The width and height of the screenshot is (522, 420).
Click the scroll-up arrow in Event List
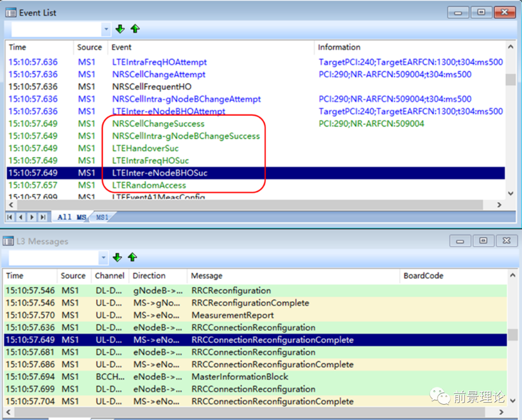coord(511,47)
